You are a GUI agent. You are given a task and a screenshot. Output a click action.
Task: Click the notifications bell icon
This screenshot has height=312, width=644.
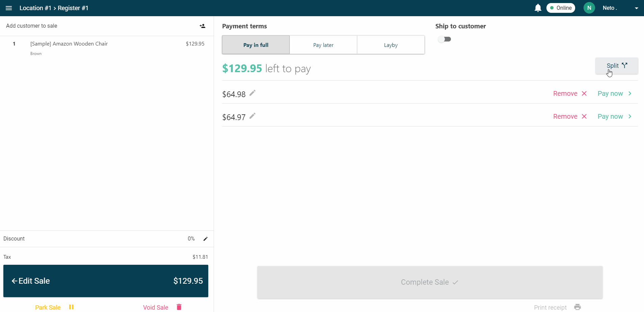coord(538,8)
